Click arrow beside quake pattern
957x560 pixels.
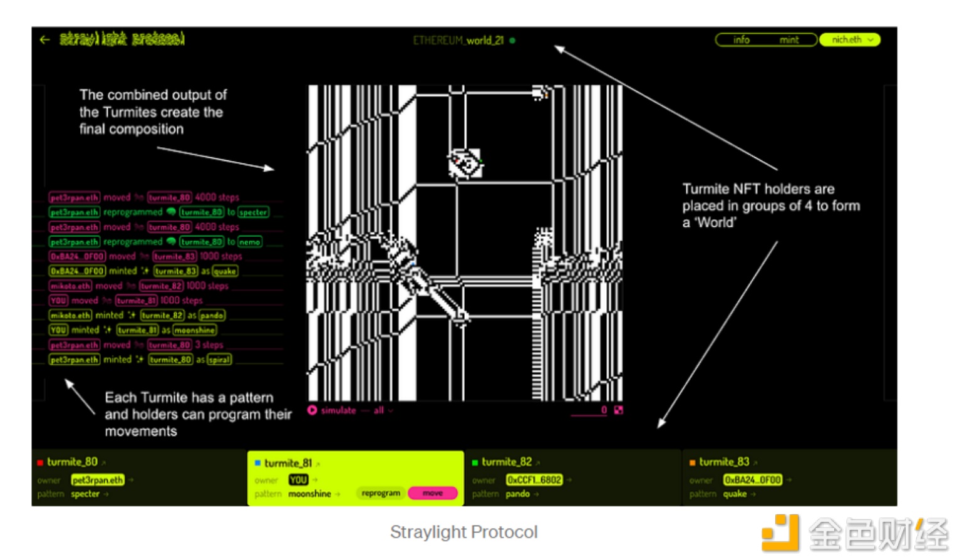[753, 494]
